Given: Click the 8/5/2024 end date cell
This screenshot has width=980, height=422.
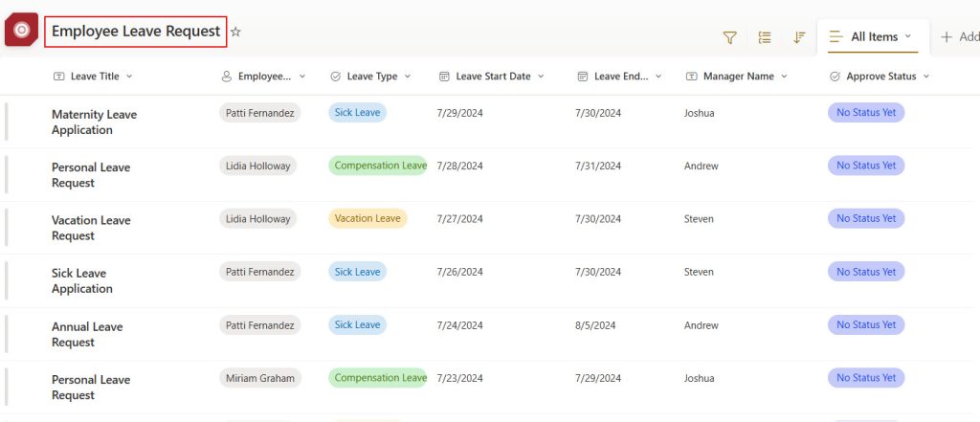Looking at the screenshot, I should pyautogui.click(x=595, y=325).
